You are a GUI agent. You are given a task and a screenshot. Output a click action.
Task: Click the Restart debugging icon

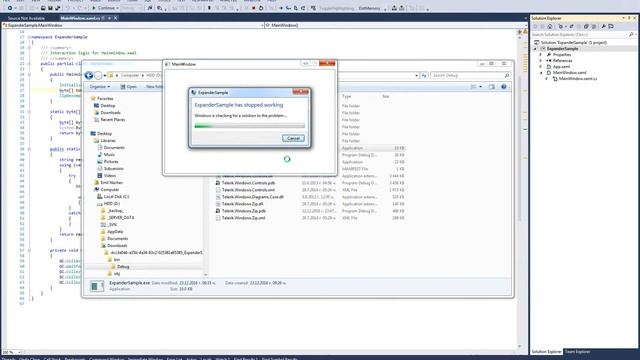[261, 8]
